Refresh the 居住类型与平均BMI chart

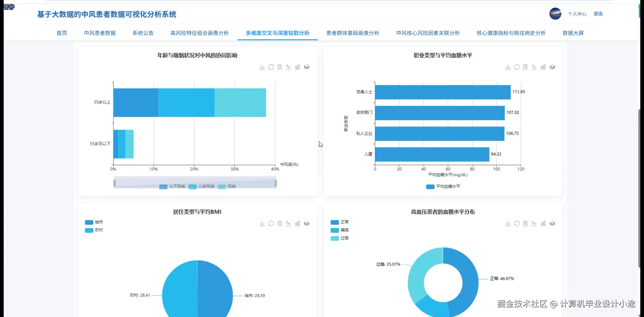point(271,223)
